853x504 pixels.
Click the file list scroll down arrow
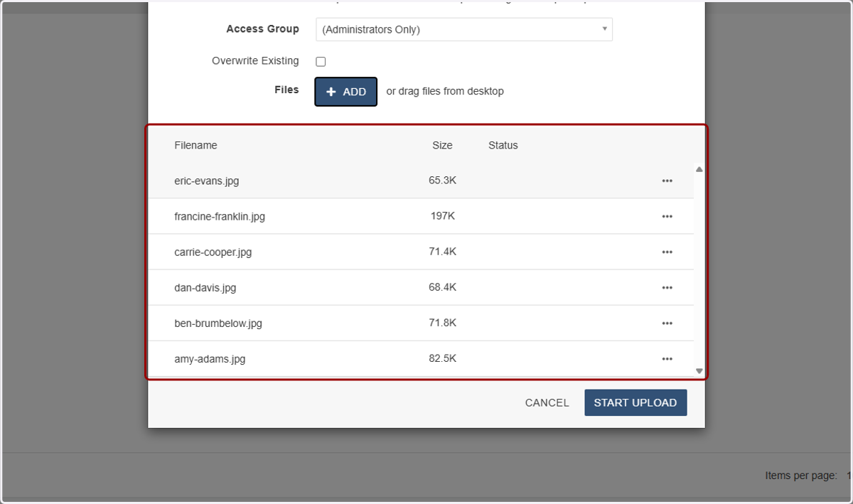tap(699, 371)
